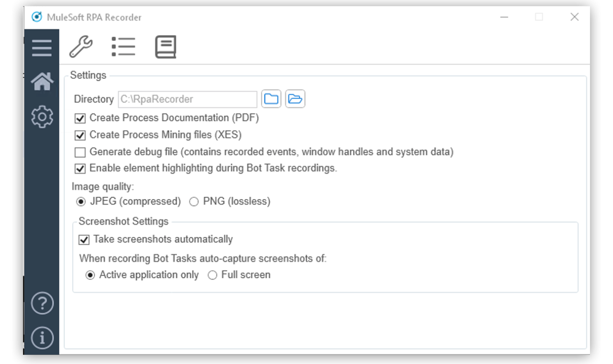Click the help question mark icon
Screen dimensions: 613x364
point(42,303)
